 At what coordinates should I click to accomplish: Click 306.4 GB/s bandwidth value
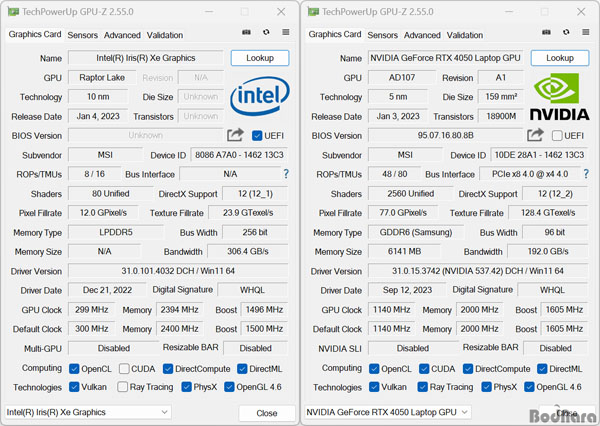tap(248, 251)
